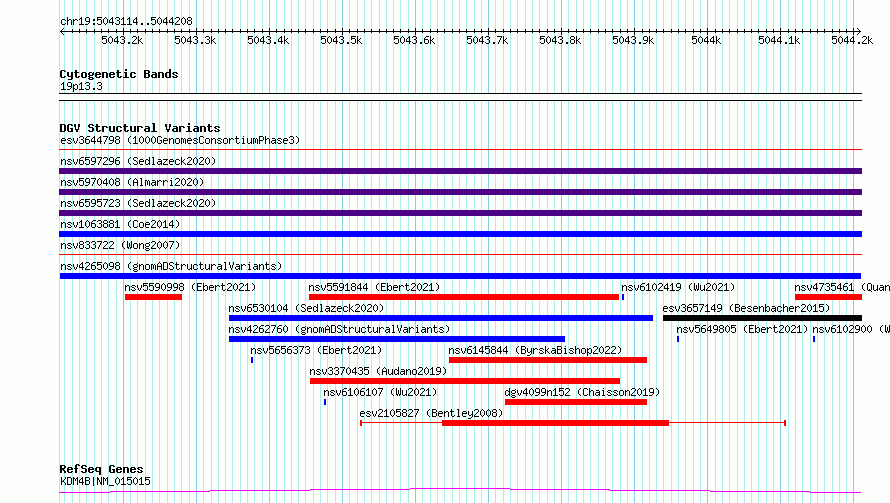Open the RefSeq Genes track heading

point(101,469)
